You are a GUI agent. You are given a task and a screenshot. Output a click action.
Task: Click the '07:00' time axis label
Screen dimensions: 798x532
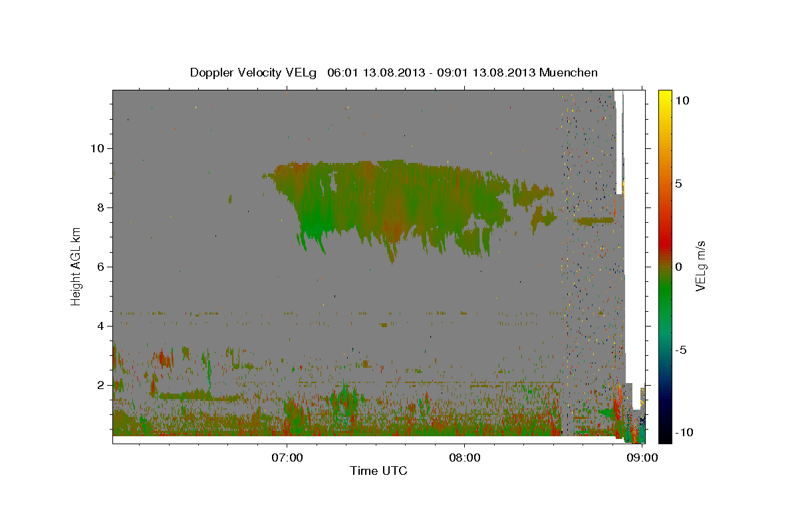pos(287,458)
